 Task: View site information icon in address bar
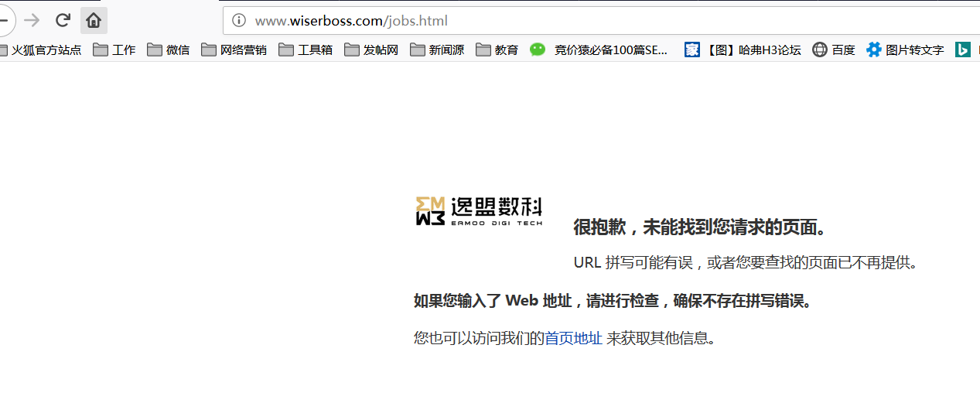click(239, 21)
